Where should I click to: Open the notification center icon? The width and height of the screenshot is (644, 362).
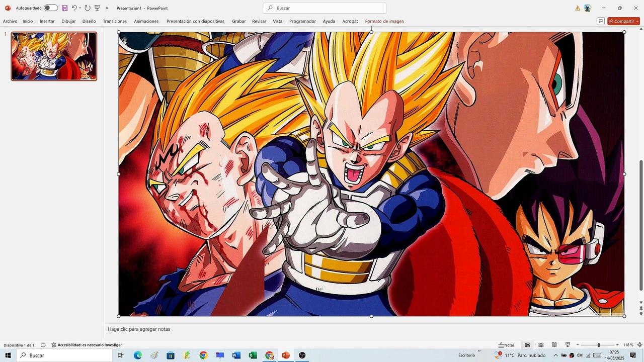[633, 355]
